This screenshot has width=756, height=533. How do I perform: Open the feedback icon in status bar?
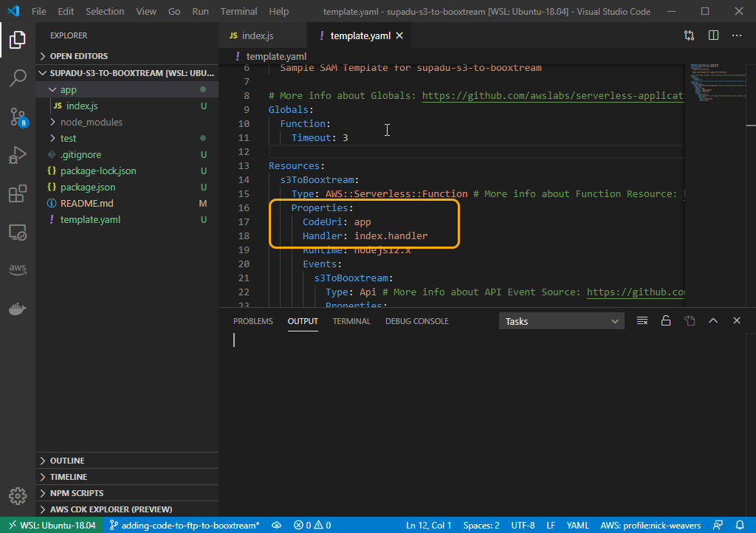tap(718, 526)
